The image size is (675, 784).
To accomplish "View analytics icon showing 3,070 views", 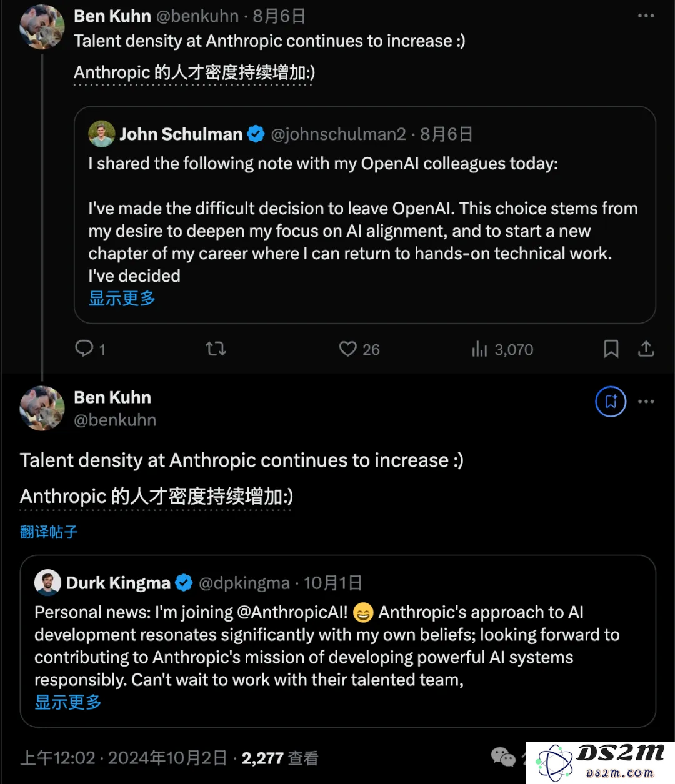I will (479, 349).
